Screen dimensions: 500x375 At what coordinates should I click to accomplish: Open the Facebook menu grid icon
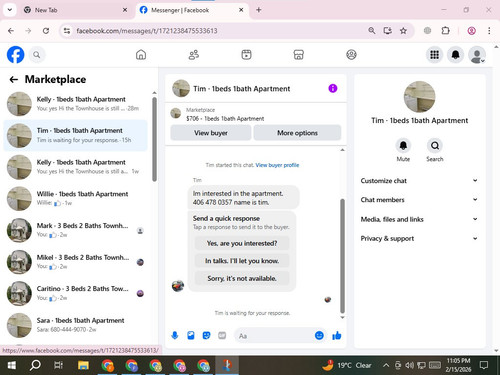coord(434,55)
